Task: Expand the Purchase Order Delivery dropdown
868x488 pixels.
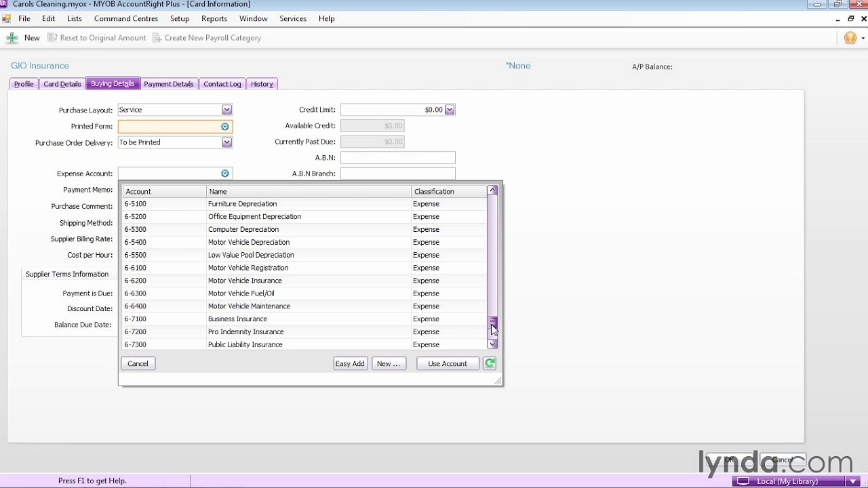Action: tap(226, 142)
